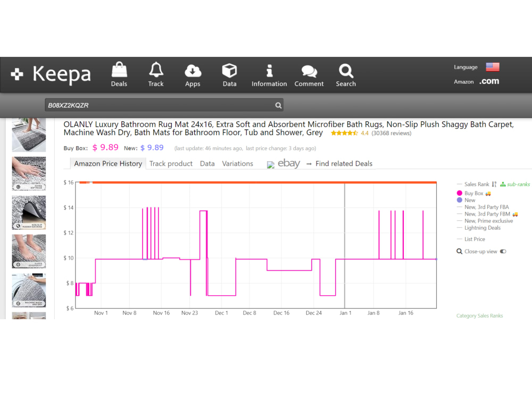Click the Keepa wordmark logo
The image size is (532, 399).
[x=62, y=74]
